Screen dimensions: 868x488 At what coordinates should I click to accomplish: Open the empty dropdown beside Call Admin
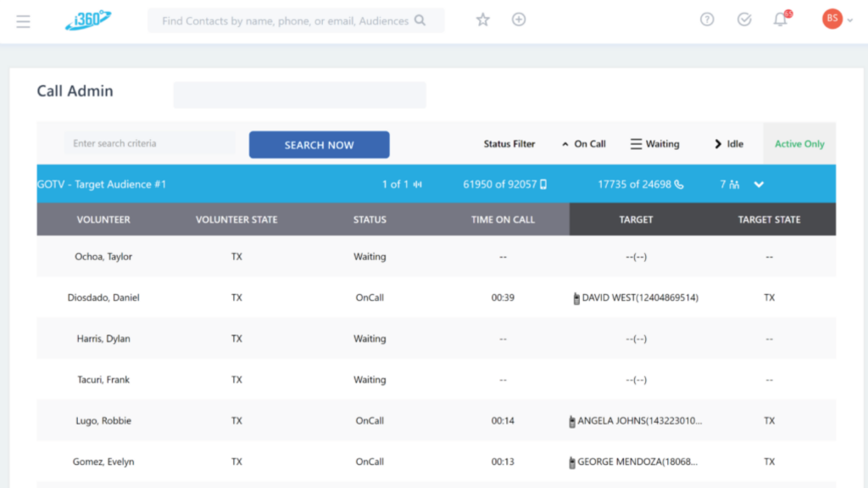coord(299,95)
